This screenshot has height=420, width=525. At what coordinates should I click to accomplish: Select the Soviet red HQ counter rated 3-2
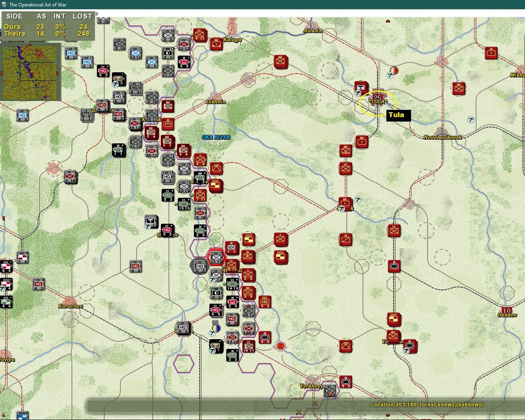coord(265,302)
